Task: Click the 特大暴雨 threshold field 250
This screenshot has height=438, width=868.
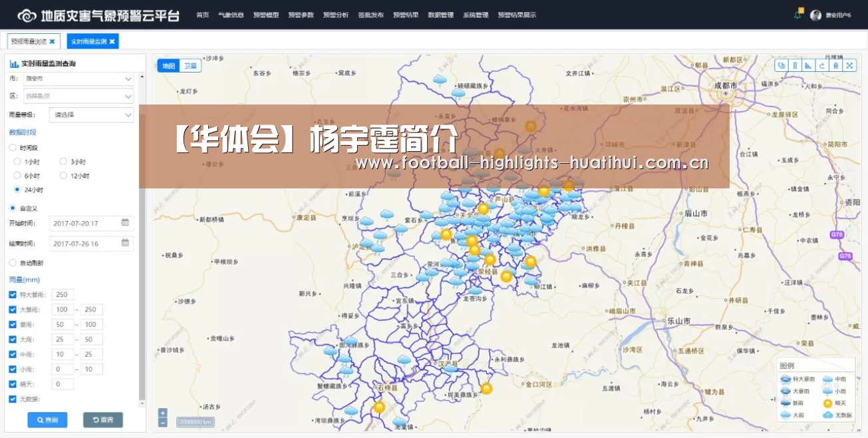Action: tap(63, 294)
